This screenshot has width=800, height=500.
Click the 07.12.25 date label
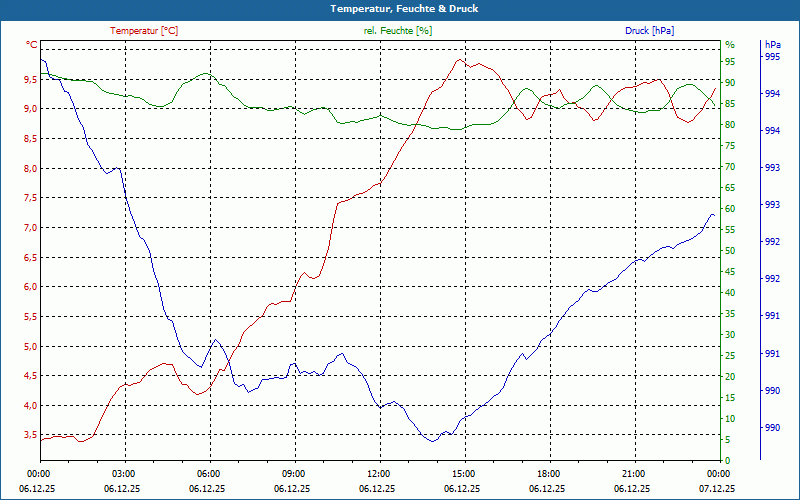[x=717, y=488]
